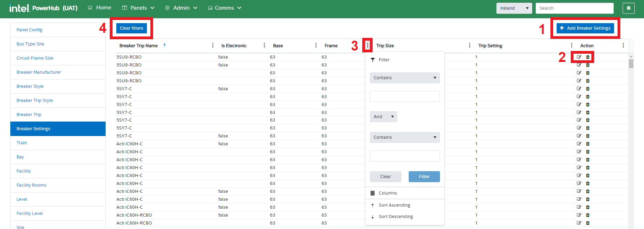Screen dimensions: 644x229
Task: Open the And logic dropdown
Action: [383, 117]
